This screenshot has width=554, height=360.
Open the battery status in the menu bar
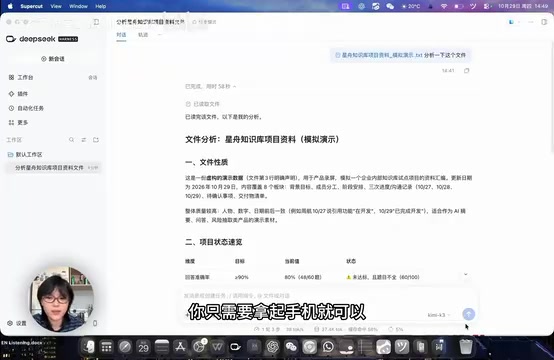coord(459,6)
